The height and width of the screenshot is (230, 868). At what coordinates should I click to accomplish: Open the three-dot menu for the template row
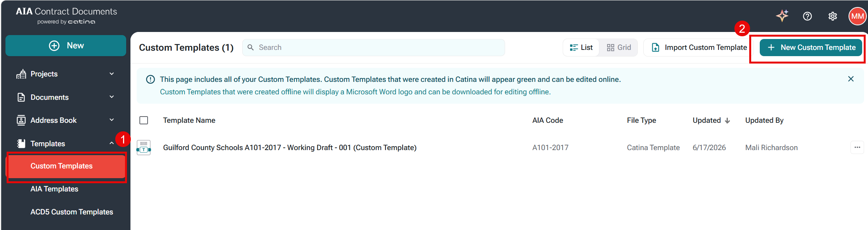[x=857, y=147]
